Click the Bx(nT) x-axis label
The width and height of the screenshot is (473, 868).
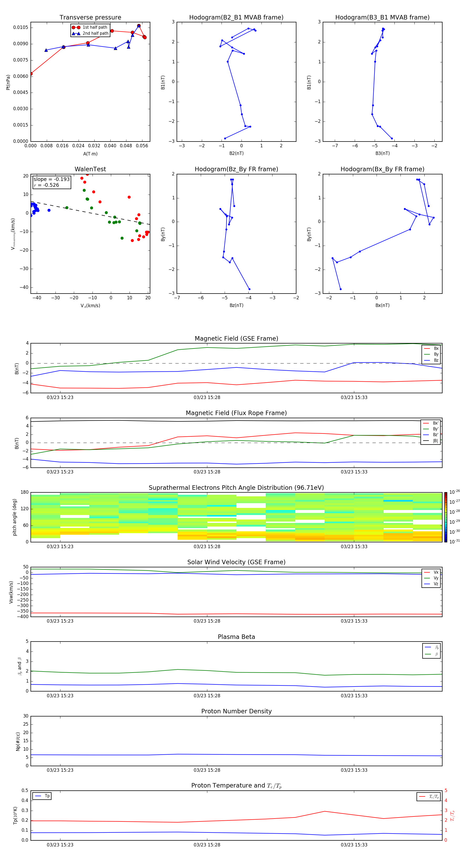(382, 305)
